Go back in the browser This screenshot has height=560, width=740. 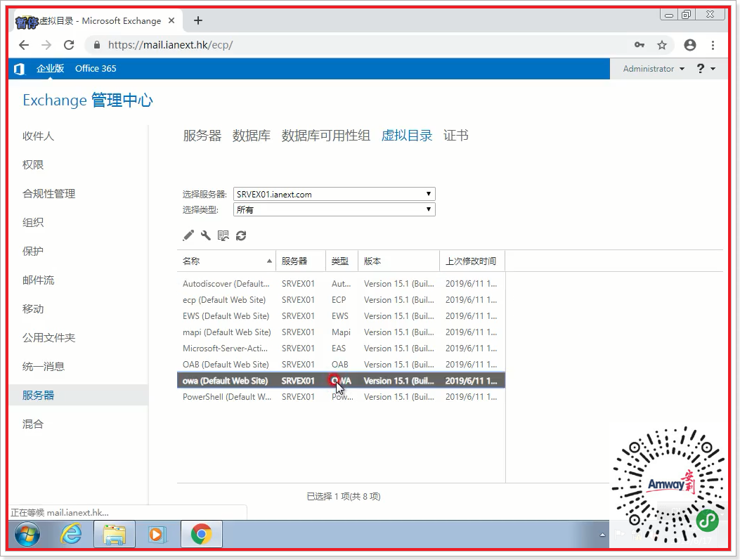(x=24, y=45)
